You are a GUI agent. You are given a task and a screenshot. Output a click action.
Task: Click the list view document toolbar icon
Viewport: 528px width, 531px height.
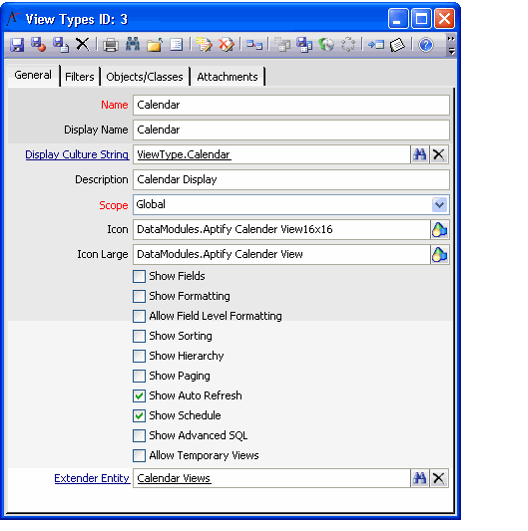coord(176,45)
